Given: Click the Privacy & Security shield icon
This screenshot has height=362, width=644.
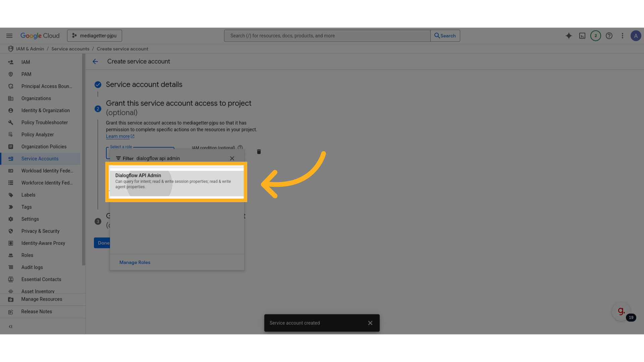Looking at the screenshot, I should [11, 231].
